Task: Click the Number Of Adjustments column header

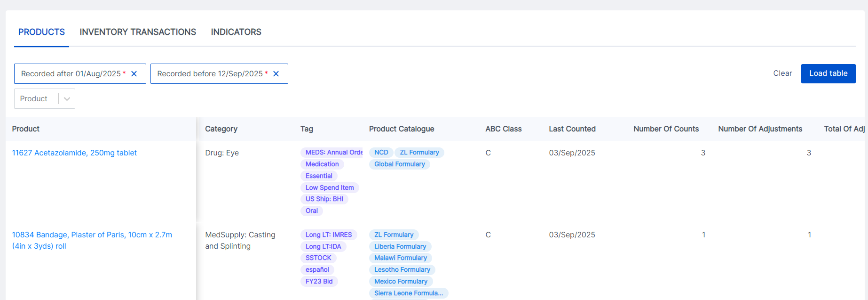Action: [760, 129]
